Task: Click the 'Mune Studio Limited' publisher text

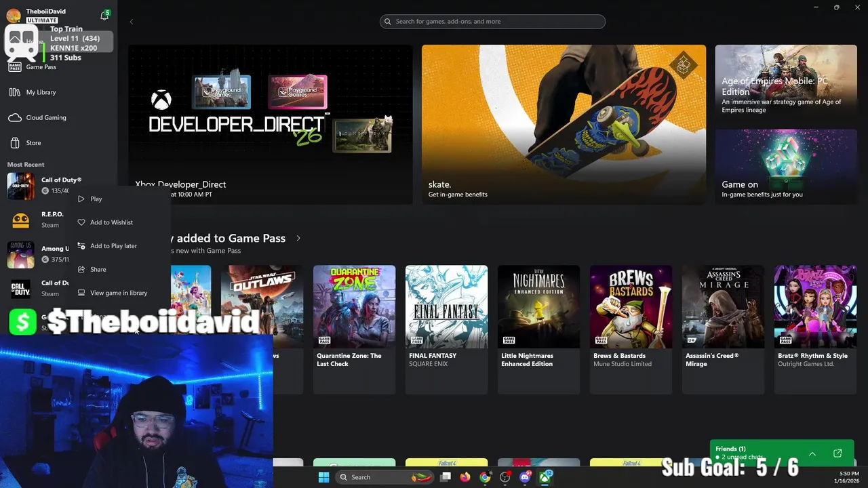Action: [x=623, y=364]
